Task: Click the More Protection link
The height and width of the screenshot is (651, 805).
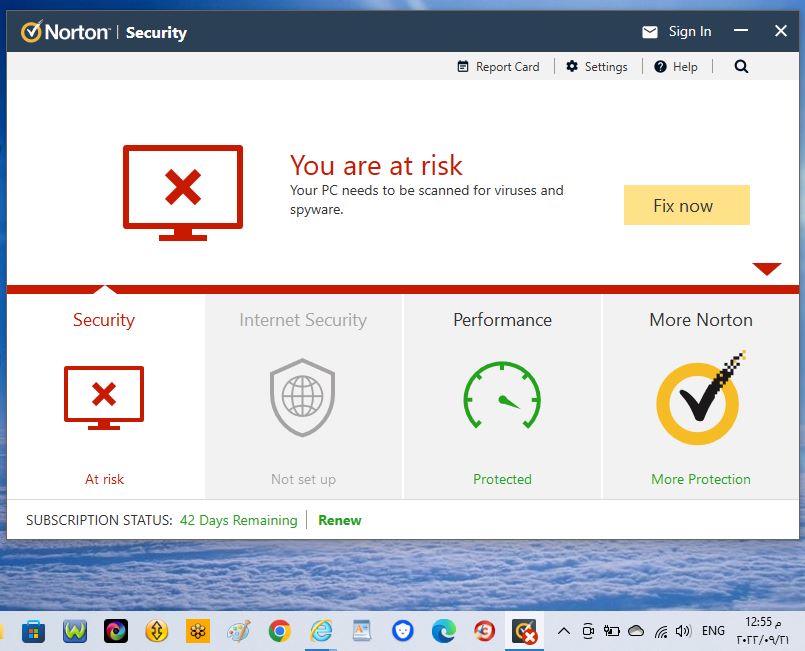Action: click(x=701, y=479)
